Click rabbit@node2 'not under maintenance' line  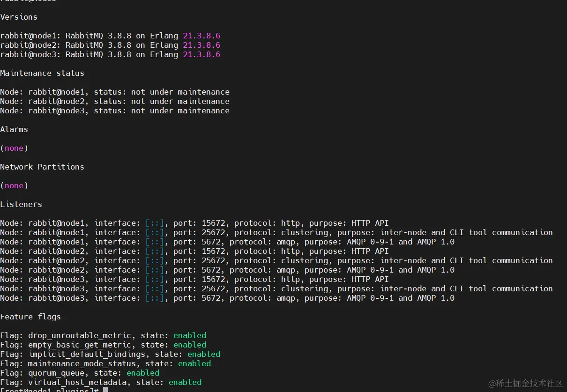click(115, 101)
